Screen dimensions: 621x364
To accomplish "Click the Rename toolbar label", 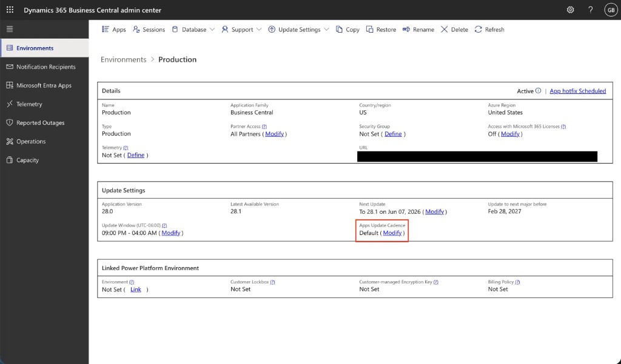I will click(423, 29).
